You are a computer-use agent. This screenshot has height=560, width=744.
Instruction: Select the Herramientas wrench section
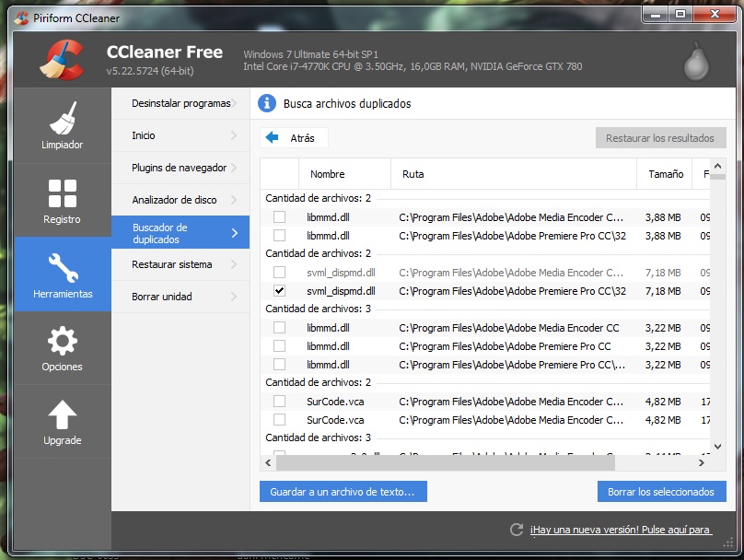click(x=63, y=274)
